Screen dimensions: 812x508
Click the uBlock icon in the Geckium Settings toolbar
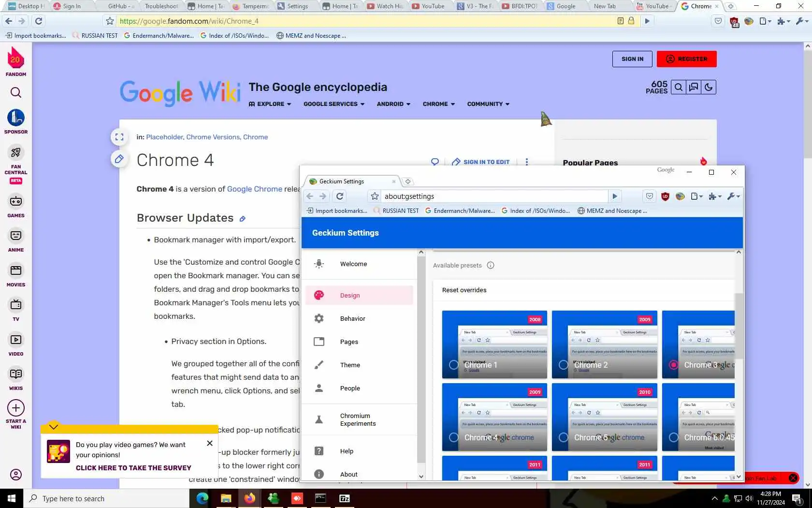tap(665, 196)
